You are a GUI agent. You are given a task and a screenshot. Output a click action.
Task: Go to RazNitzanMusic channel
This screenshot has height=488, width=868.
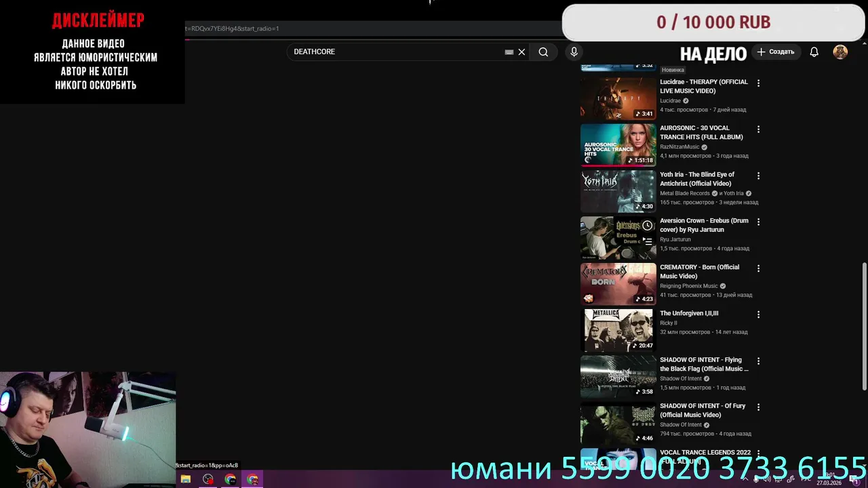[679, 146]
